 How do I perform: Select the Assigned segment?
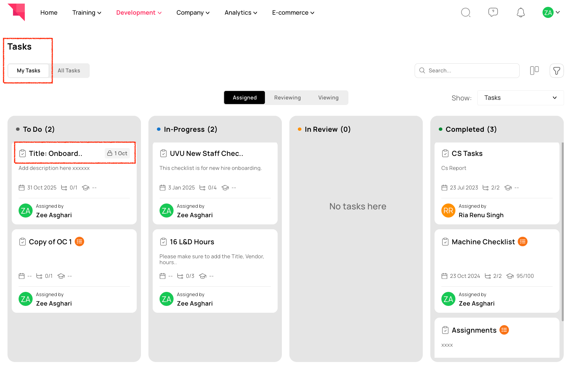pyautogui.click(x=245, y=98)
